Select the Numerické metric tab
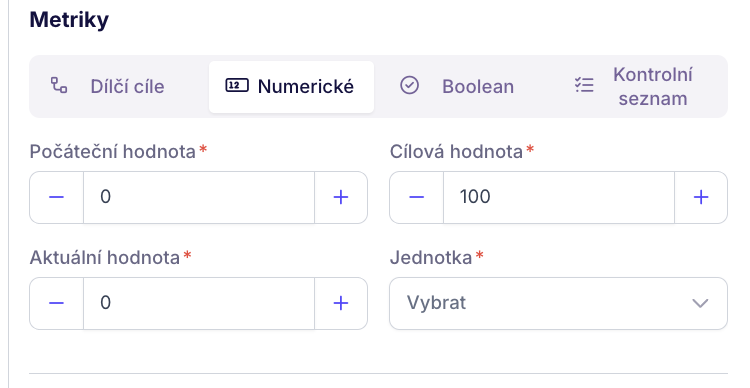Viewport: 750px width, 388px height. point(291,87)
